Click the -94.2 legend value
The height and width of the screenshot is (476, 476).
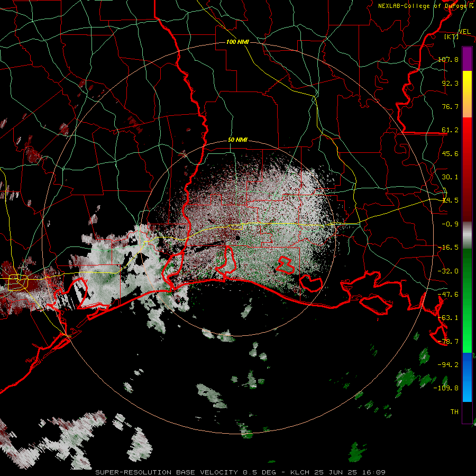448,365
